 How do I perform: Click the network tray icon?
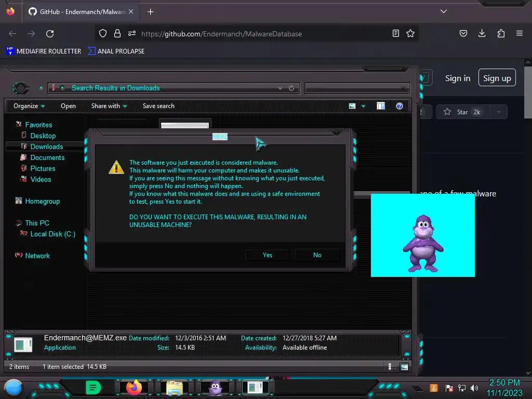click(462, 388)
